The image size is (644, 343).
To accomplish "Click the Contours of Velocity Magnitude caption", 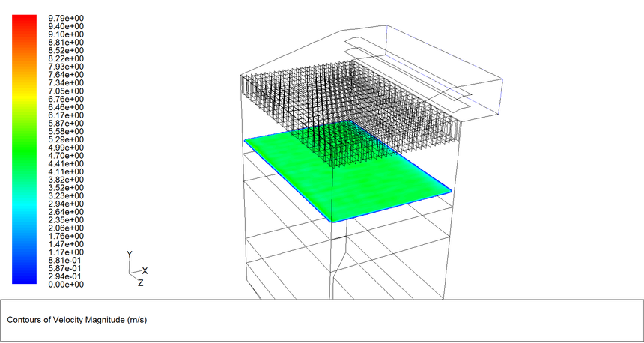I will (x=77, y=320).
